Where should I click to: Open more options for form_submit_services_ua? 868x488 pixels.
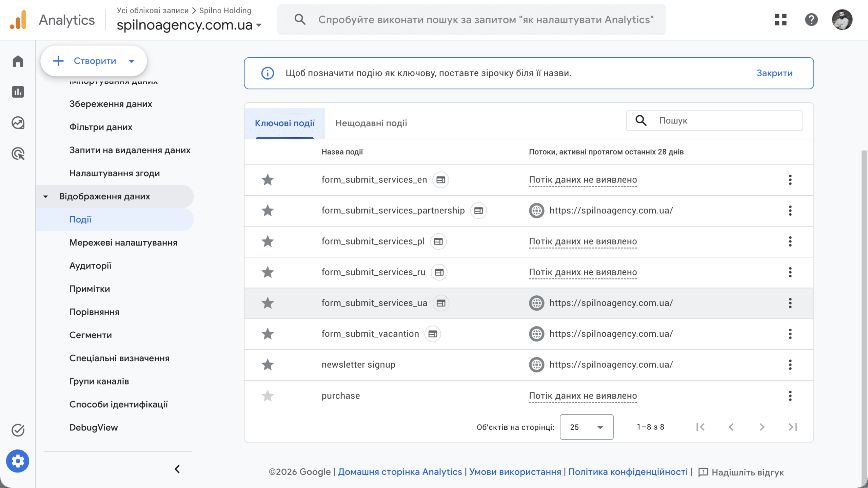click(790, 303)
